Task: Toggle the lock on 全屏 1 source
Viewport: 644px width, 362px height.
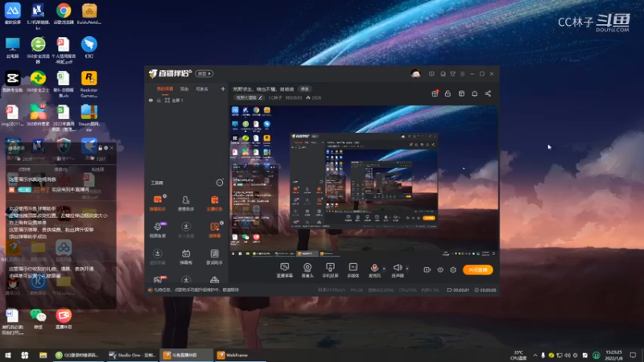Action: coord(159,100)
